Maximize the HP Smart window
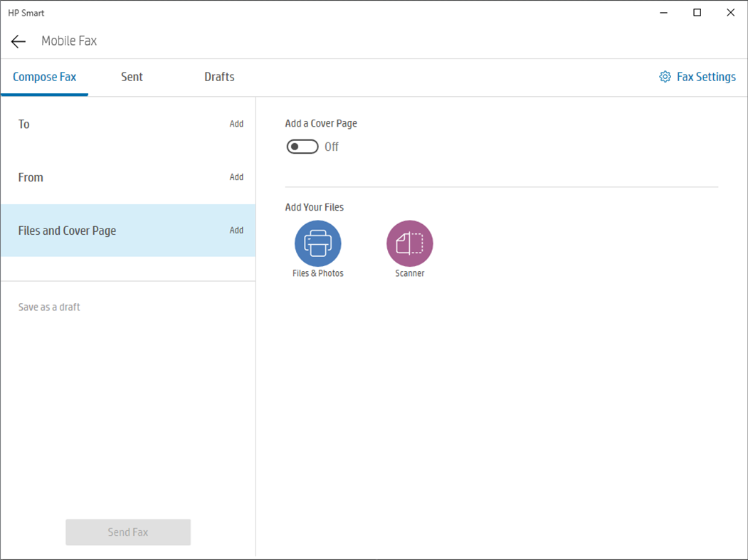The image size is (748, 560). (x=697, y=12)
